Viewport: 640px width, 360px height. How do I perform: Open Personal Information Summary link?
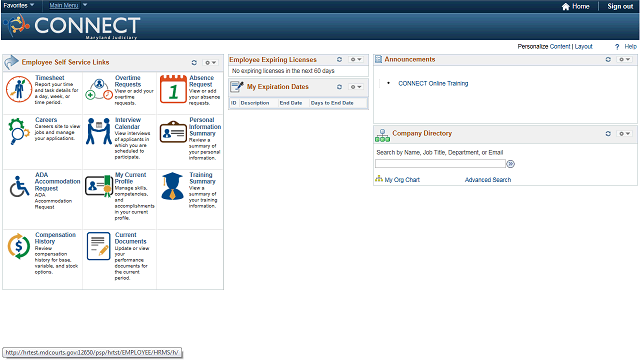(x=205, y=127)
